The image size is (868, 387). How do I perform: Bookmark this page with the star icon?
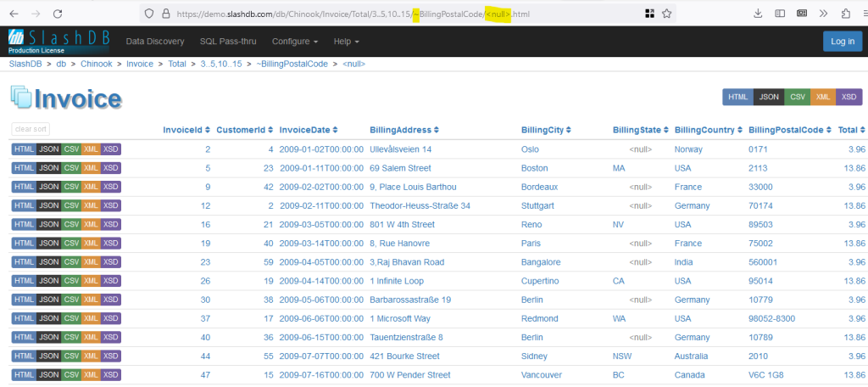pyautogui.click(x=666, y=14)
